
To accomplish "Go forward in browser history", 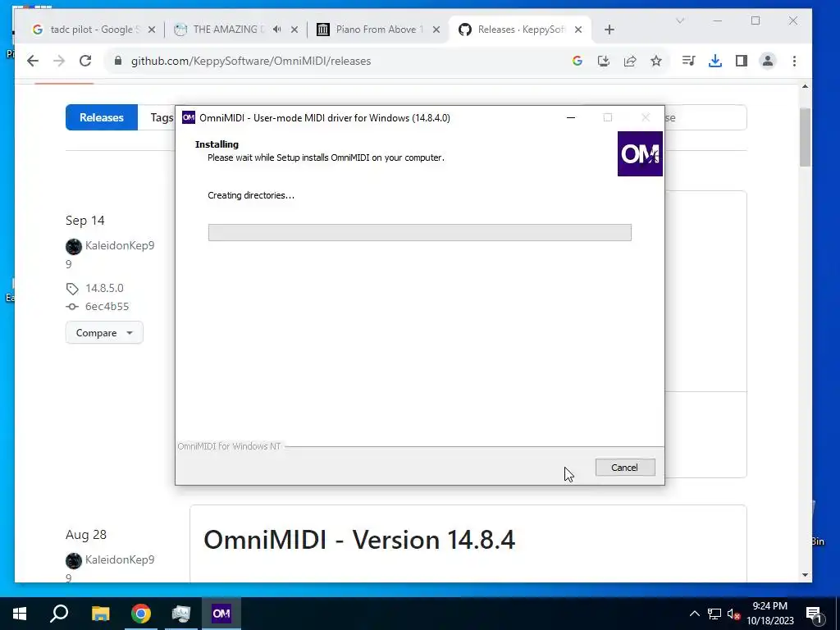I will (59, 61).
